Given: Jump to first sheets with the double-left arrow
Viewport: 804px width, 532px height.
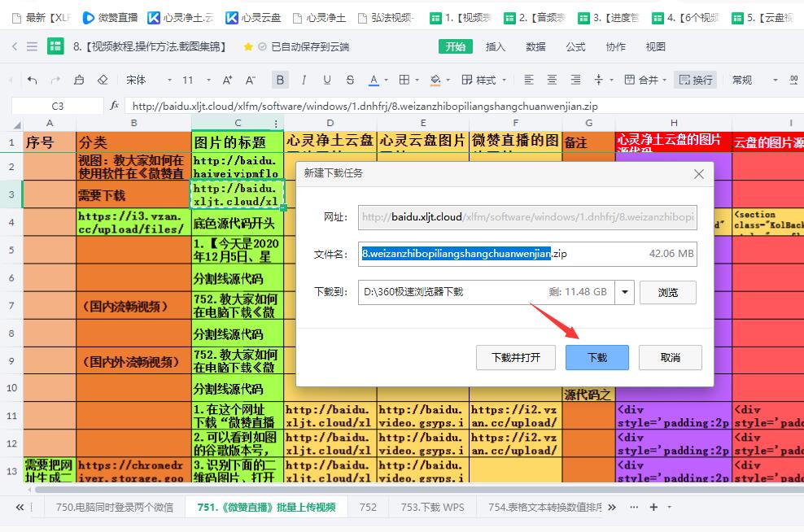Looking at the screenshot, I should point(20,507).
